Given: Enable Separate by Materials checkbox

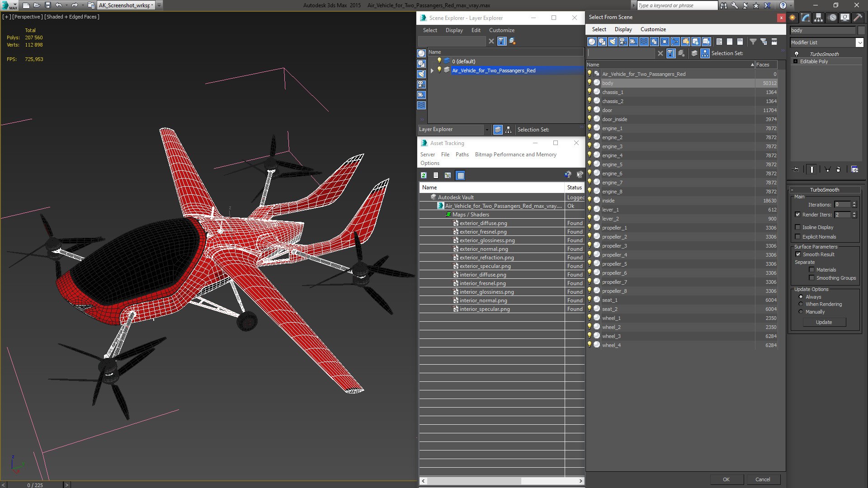Looking at the screenshot, I should click(811, 270).
